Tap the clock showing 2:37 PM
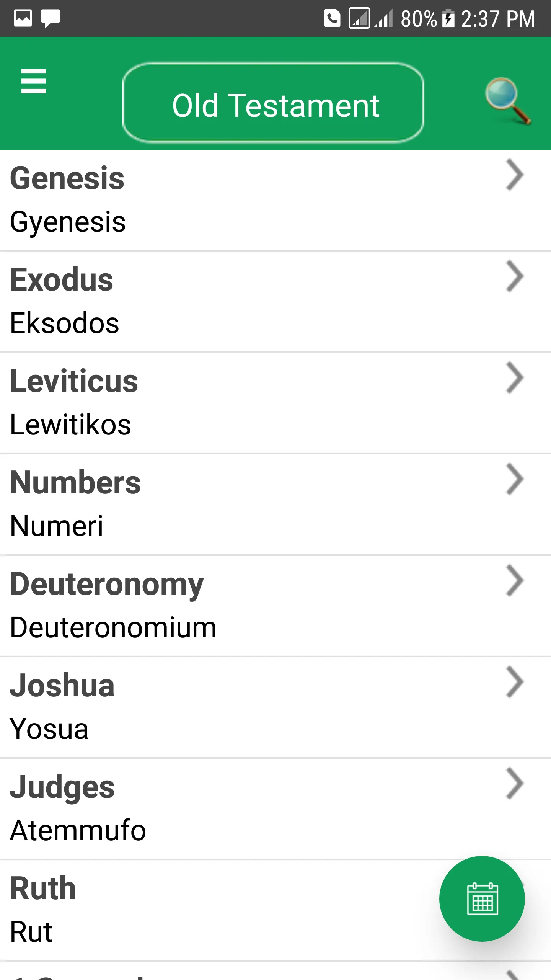Viewport: 551px width, 980px height. click(x=498, y=19)
